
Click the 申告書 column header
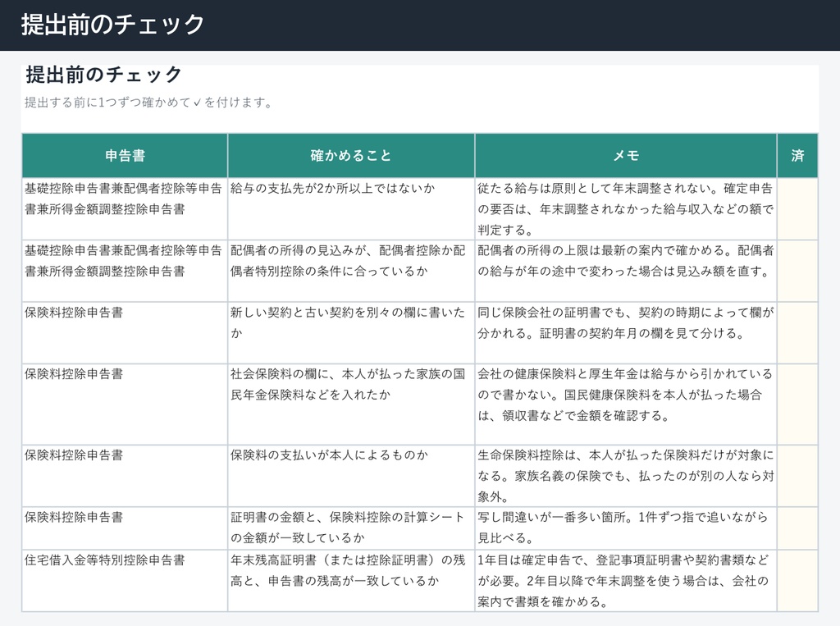[125, 155]
